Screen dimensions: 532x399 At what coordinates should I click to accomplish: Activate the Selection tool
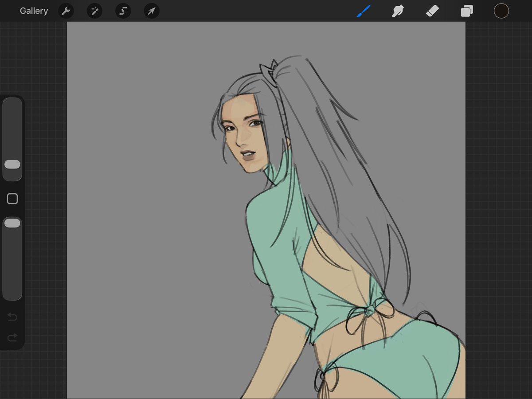pos(123,11)
